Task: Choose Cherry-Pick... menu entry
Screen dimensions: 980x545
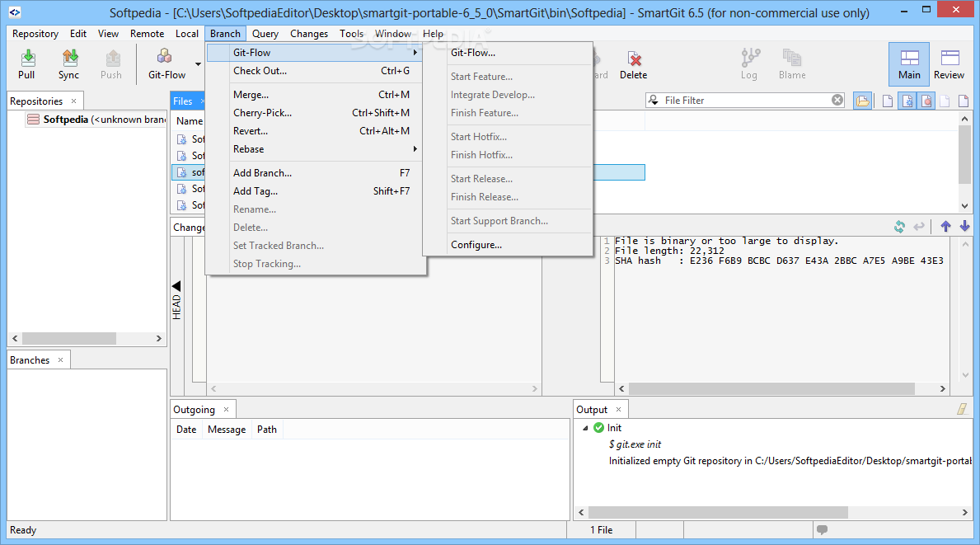Action: (x=316, y=112)
